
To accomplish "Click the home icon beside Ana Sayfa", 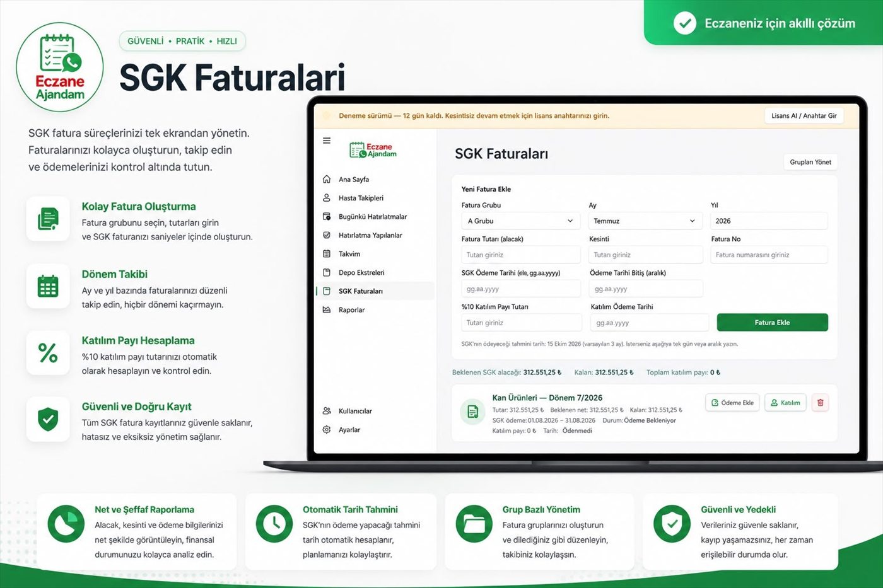I will [327, 179].
